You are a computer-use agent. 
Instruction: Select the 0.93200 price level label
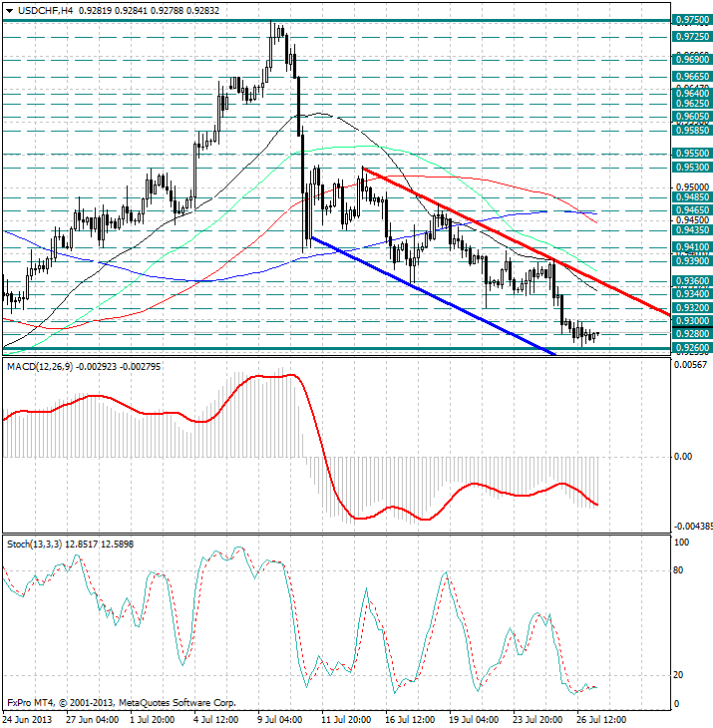point(692,308)
